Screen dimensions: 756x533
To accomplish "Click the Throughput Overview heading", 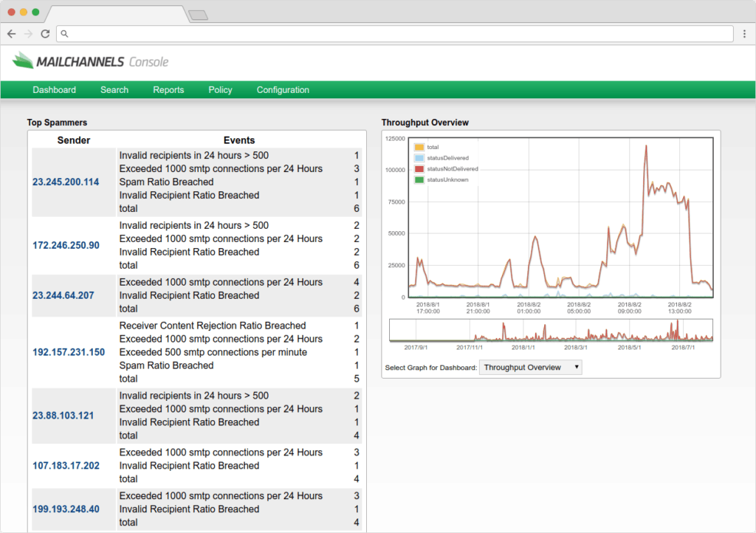I will tap(425, 123).
